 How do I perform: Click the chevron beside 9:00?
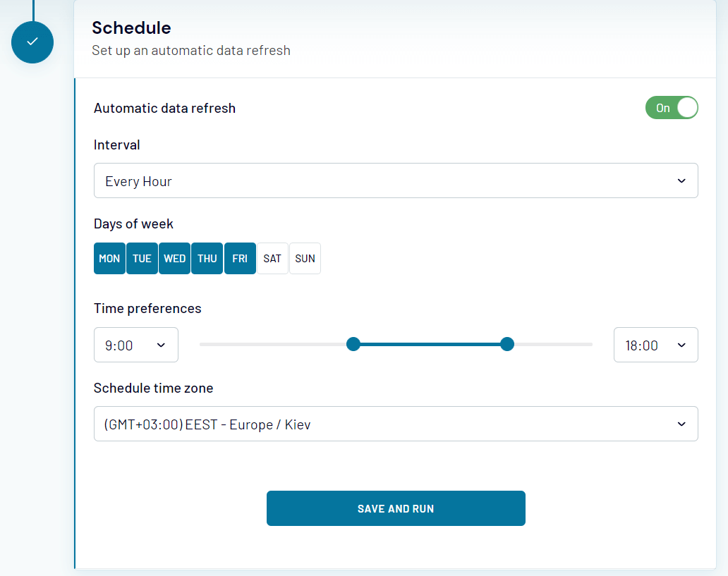coord(161,345)
